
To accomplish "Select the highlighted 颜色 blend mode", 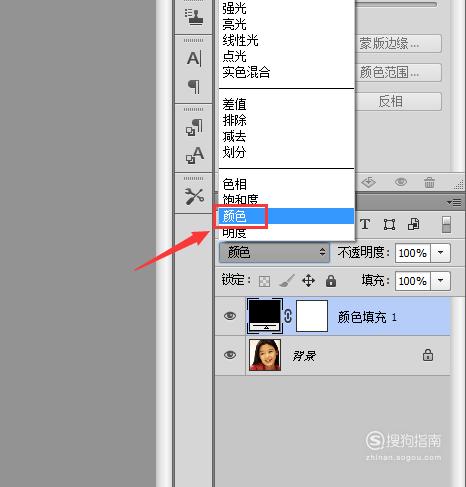I will click(x=287, y=216).
